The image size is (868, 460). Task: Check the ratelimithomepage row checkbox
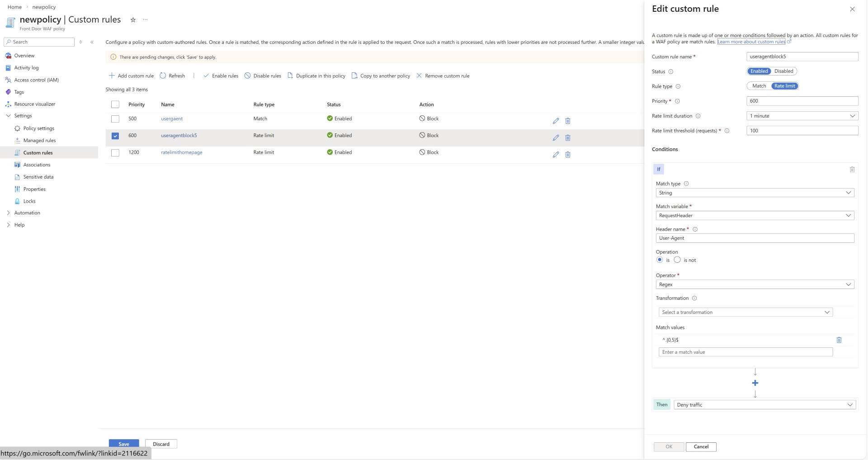pos(115,153)
